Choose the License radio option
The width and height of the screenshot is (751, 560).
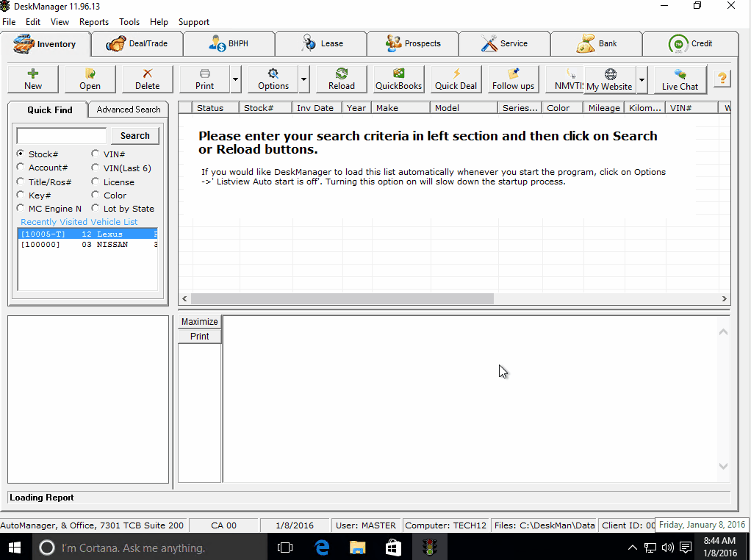(x=95, y=181)
